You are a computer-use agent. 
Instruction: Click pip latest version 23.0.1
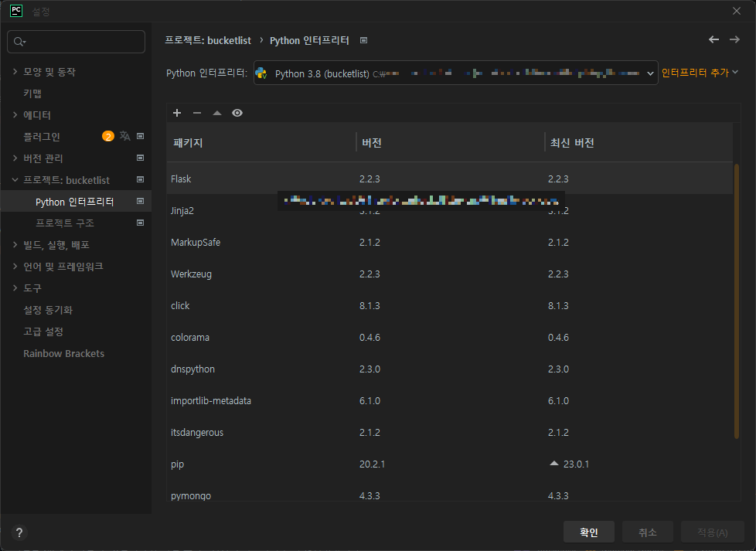tap(576, 464)
